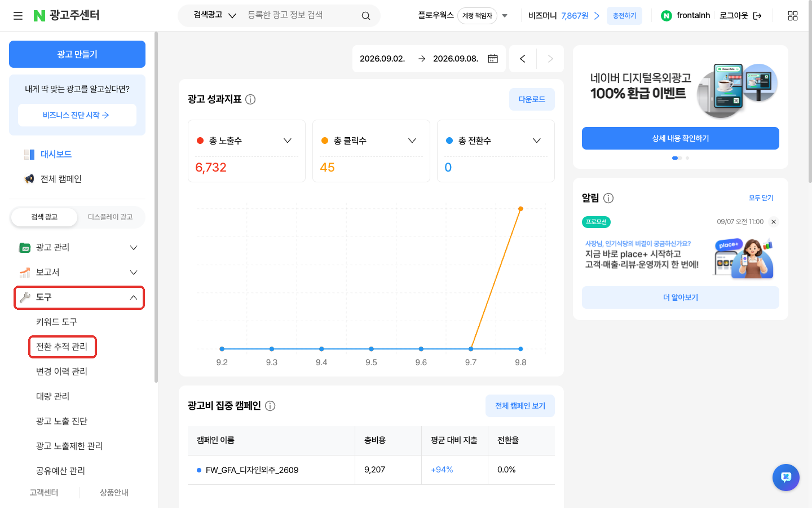Viewport: 812px width, 508px height.
Task: Click the green Naver account icon
Action: point(667,16)
